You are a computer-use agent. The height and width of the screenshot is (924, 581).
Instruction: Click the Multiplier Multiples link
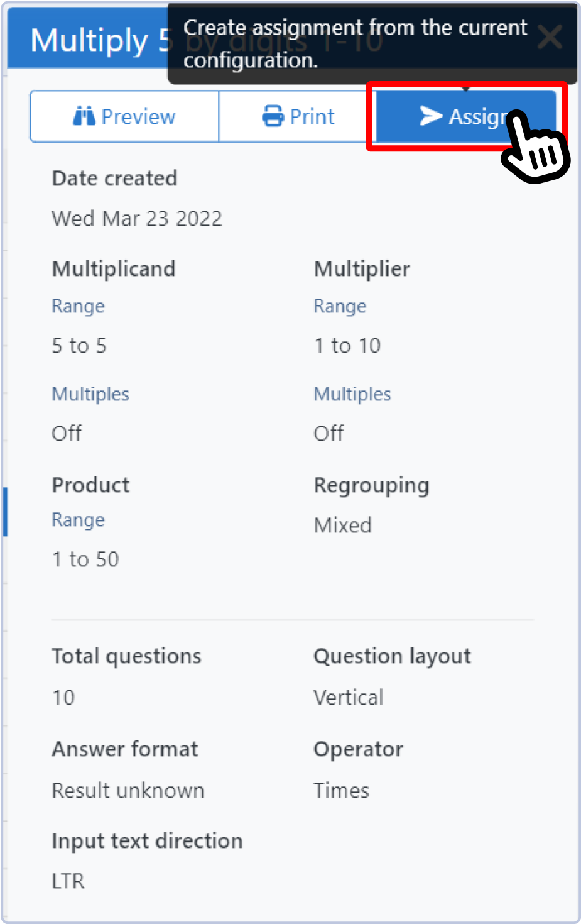point(352,394)
